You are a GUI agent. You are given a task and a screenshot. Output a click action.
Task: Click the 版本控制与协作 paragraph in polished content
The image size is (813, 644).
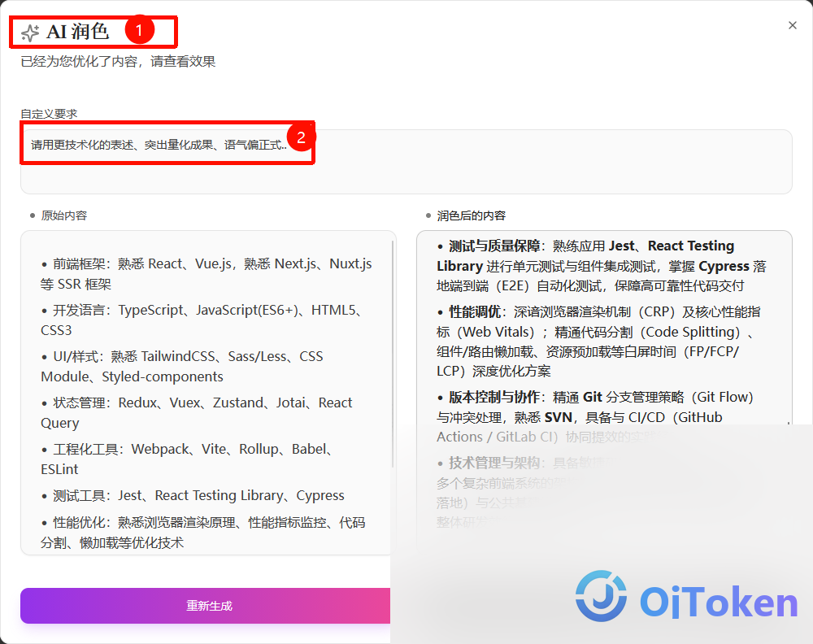click(x=595, y=416)
